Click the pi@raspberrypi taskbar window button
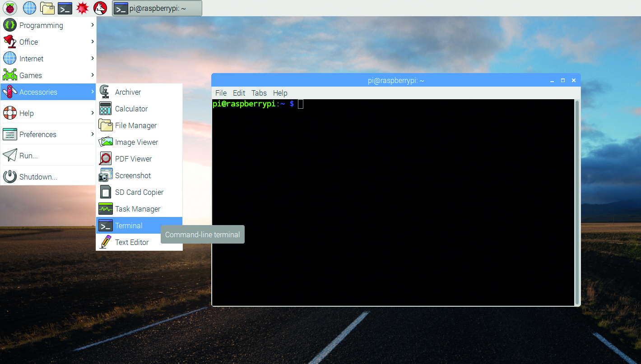 pyautogui.click(x=157, y=8)
